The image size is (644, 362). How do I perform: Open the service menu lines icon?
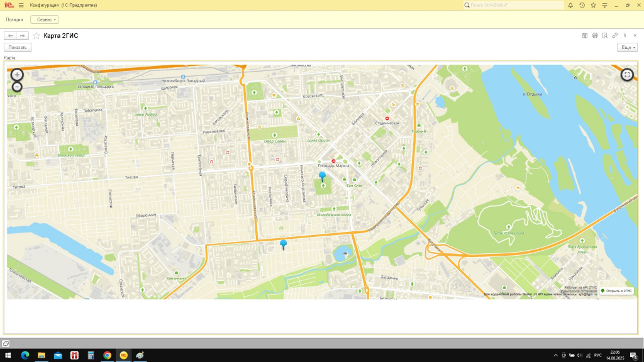tap(604, 5)
